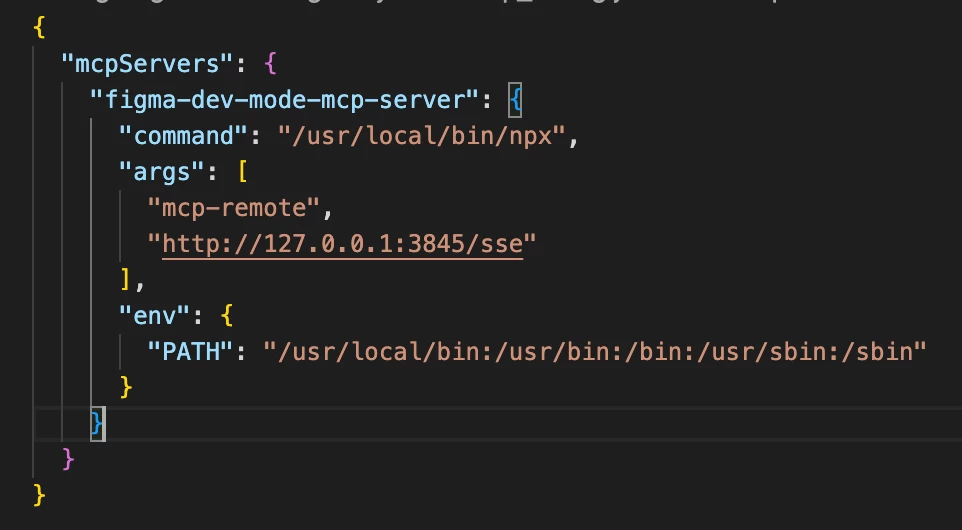Screen dimensions: 962x530
Task: Select the "/usr/local/bin/npx" value
Action: pyautogui.click(x=421, y=136)
